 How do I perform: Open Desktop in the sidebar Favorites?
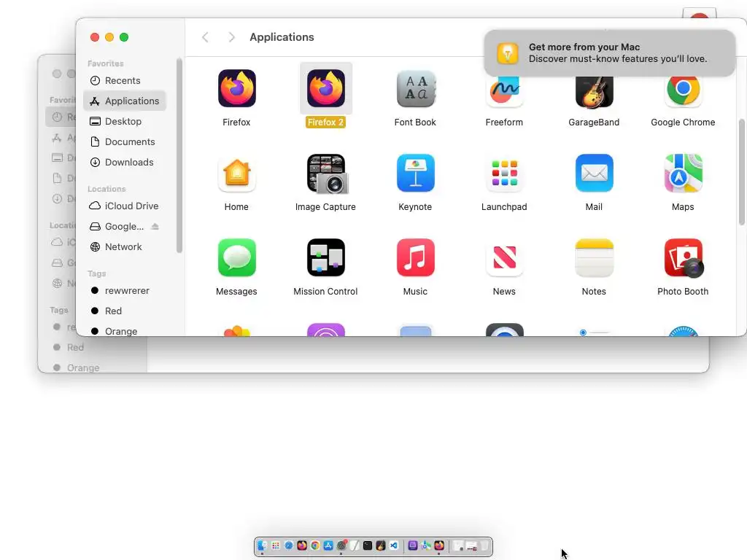[125, 122]
